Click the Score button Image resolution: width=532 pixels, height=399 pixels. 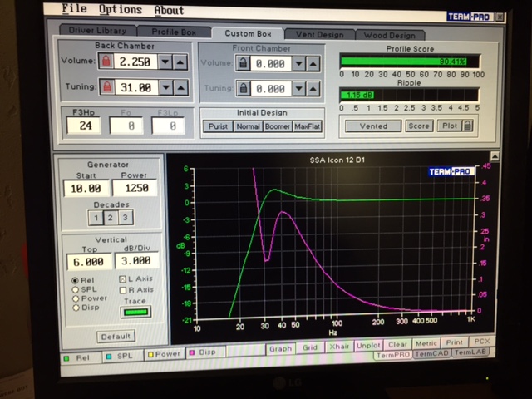coord(419,126)
